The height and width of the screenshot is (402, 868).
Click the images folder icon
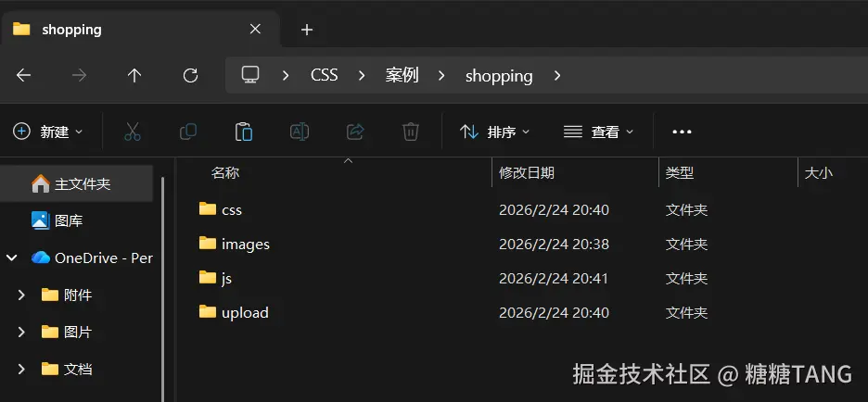208,243
